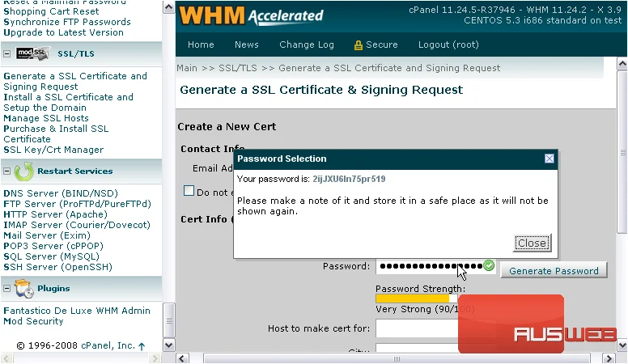
Task: Open Mod Security plugin link
Action: [33, 321]
